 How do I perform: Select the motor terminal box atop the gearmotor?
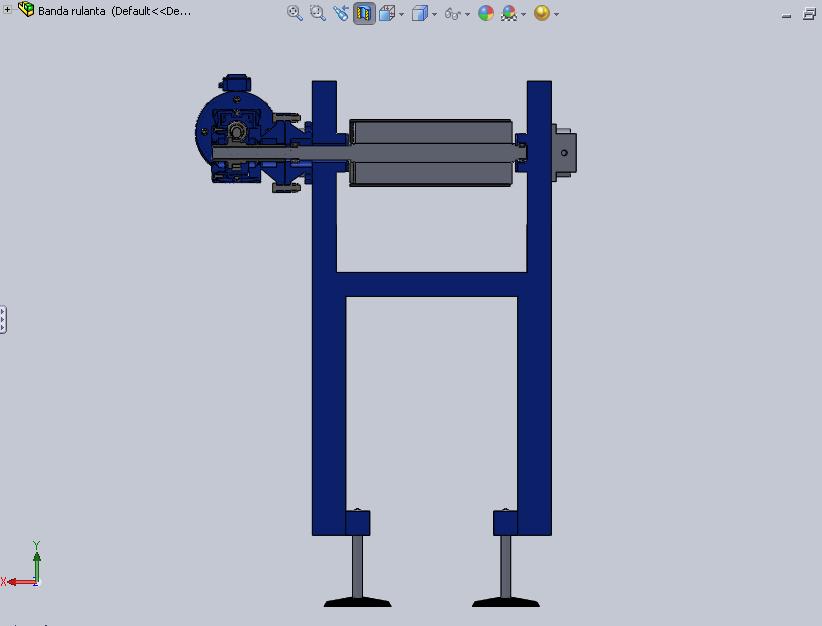pos(236,83)
